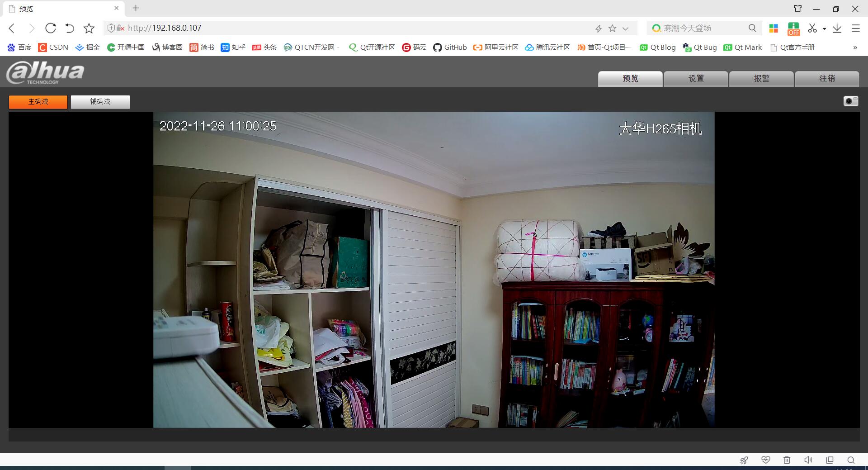The width and height of the screenshot is (868, 470).
Task: Open the 报警 alarm tab
Action: [x=761, y=78]
